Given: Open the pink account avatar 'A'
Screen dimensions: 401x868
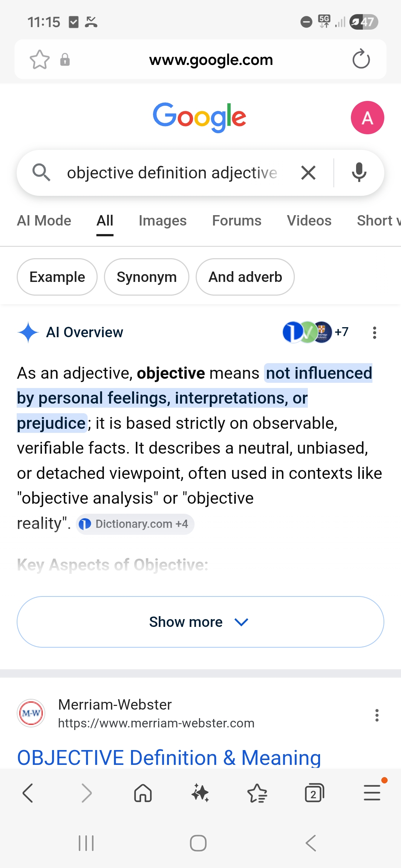Looking at the screenshot, I should click(x=367, y=118).
